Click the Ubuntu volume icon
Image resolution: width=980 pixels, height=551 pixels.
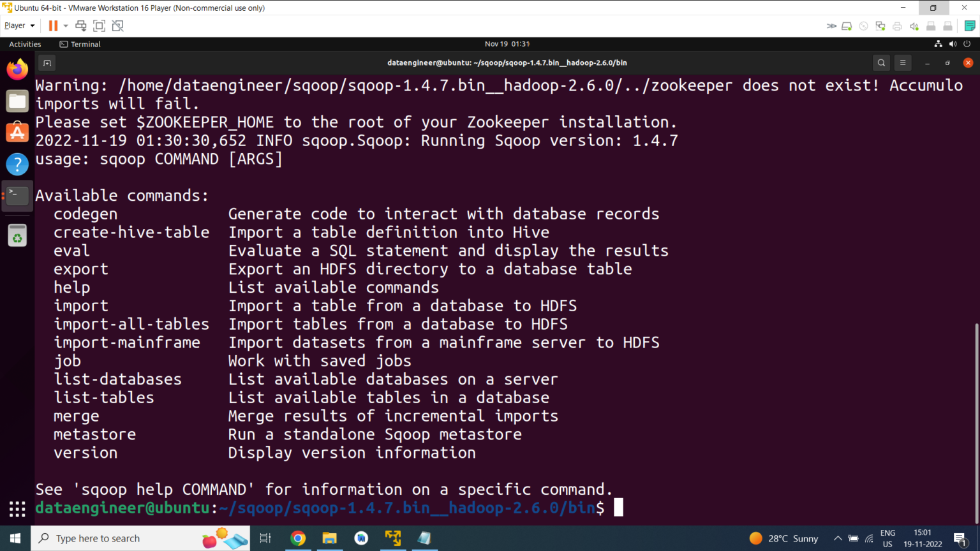coord(953,44)
